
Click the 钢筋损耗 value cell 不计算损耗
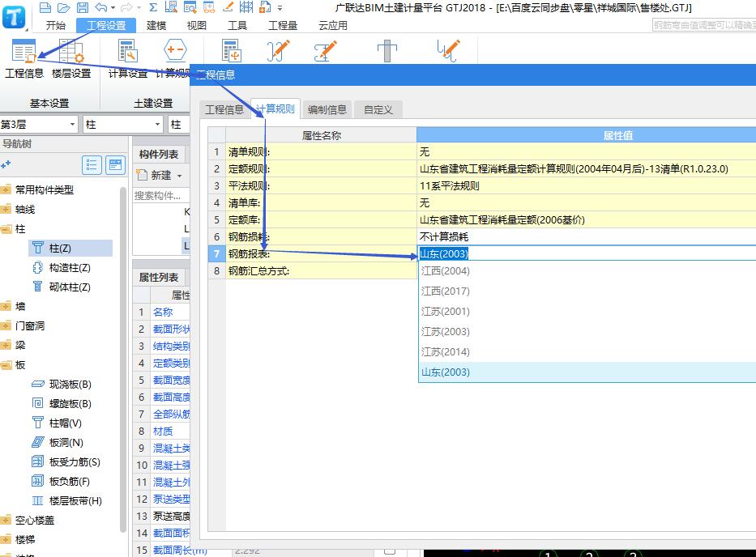[587, 237]
